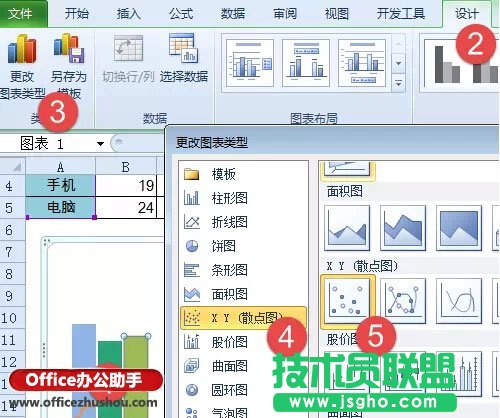Screen dimensions: 500x418
Task: Click the 更改图表类型 chart icon
Action: coord(22,49)
